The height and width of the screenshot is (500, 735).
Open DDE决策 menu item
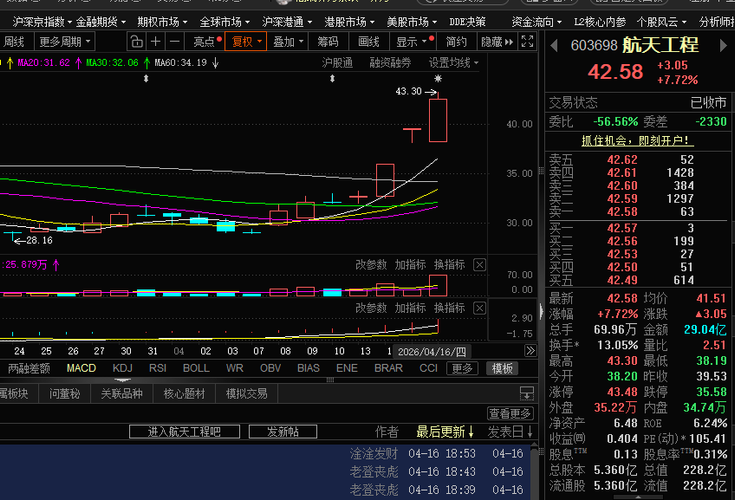click(467, 22)
